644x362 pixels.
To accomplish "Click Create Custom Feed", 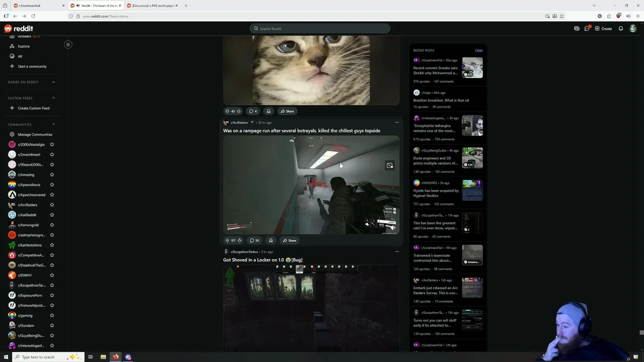I will (x=33, y=108).
